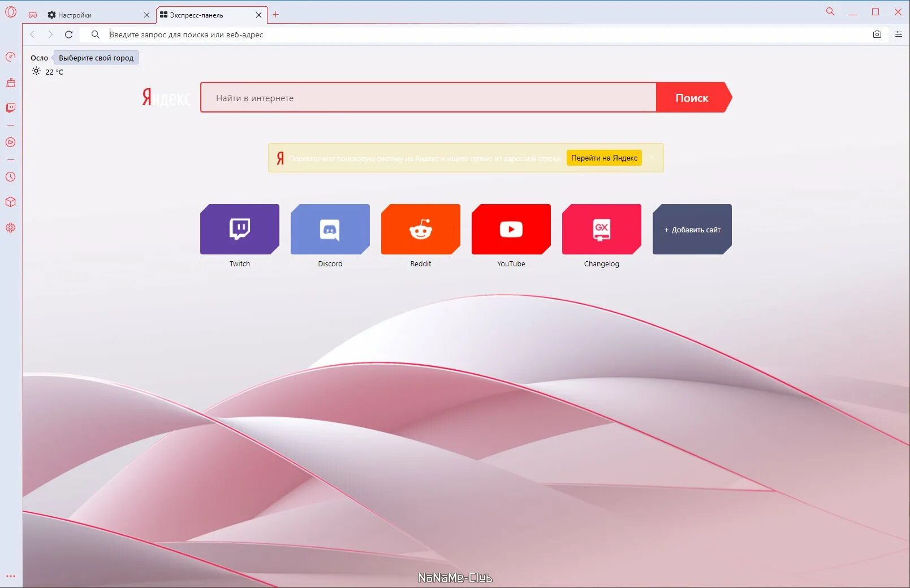Screen dimensions: 910x588
Task: Open History clock icon in sidebar
Action: [x=11, y=177]
